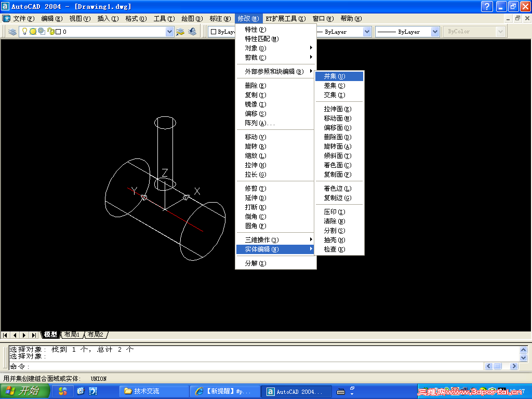Image resolution: width=532 pixels, height=399 pixels.
Task: Toggle the layer lock padlock icon
Action: coord(50,31)
